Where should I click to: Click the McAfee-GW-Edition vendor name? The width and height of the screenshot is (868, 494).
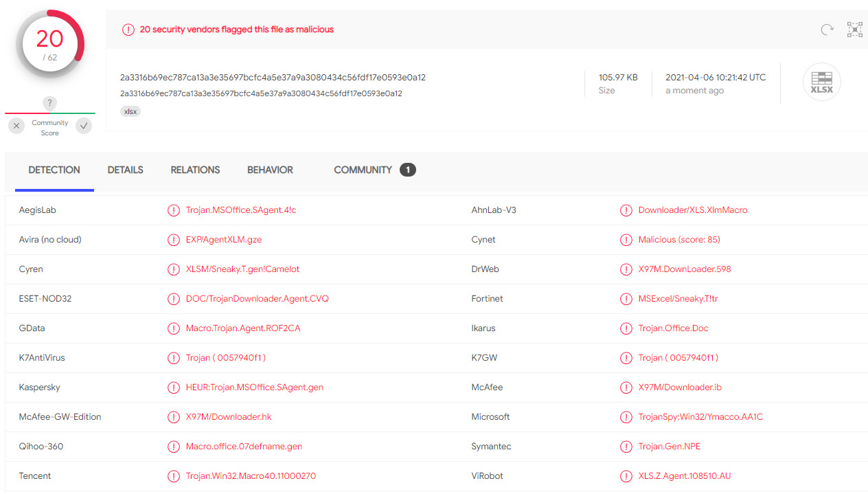pyautogui.click(x=60, y=417)
